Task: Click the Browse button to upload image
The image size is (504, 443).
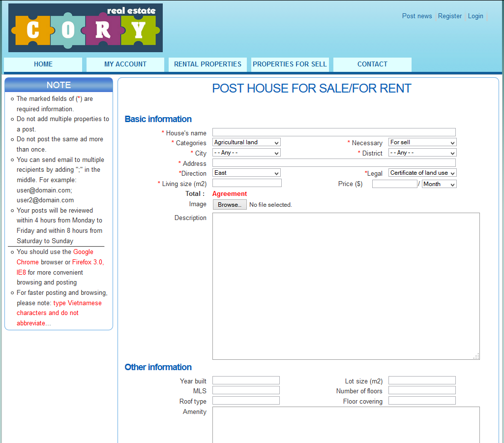Action: coord(229,204)
